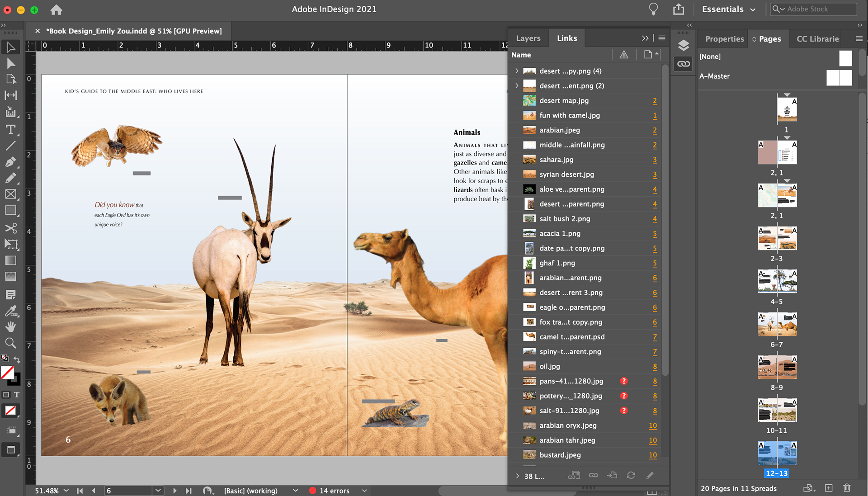Click Update Link refresh icon

[x=631, y=475]
